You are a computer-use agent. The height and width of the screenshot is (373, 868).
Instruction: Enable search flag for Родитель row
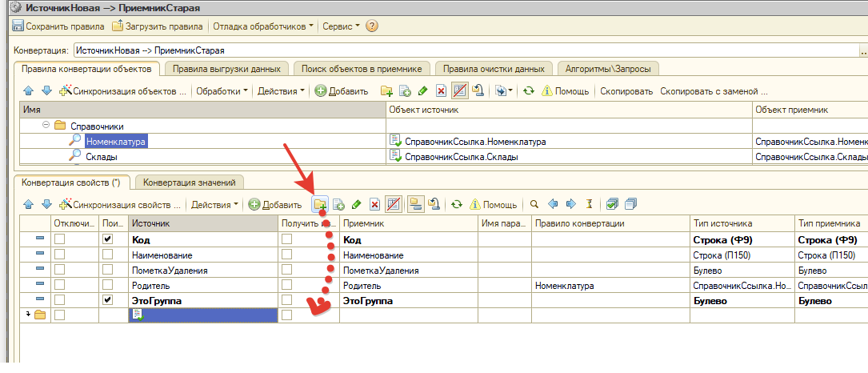coord(108,286)
